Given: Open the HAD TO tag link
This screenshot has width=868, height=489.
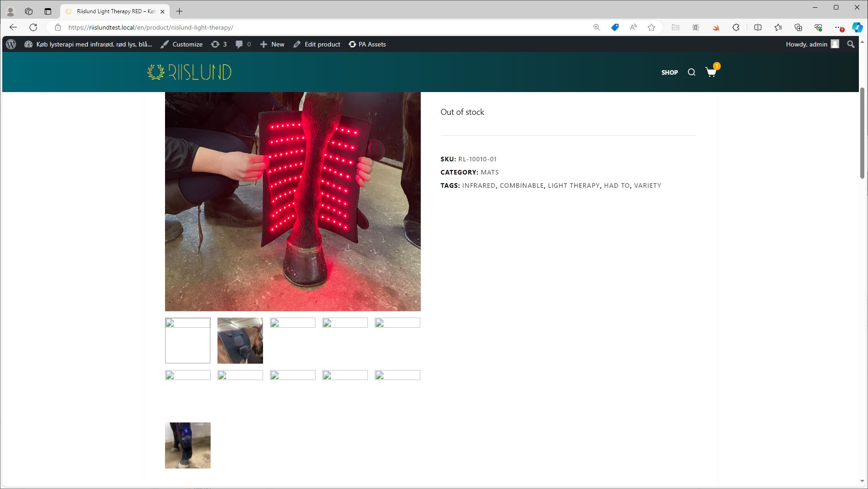Looking at the screenshot, I should (x=617, y=185).
